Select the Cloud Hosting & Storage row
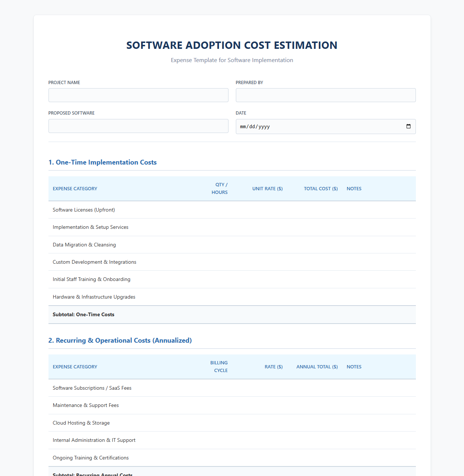The height and width of the screenshot is (476, 464). pyautogui.click(x=232, y=423)
